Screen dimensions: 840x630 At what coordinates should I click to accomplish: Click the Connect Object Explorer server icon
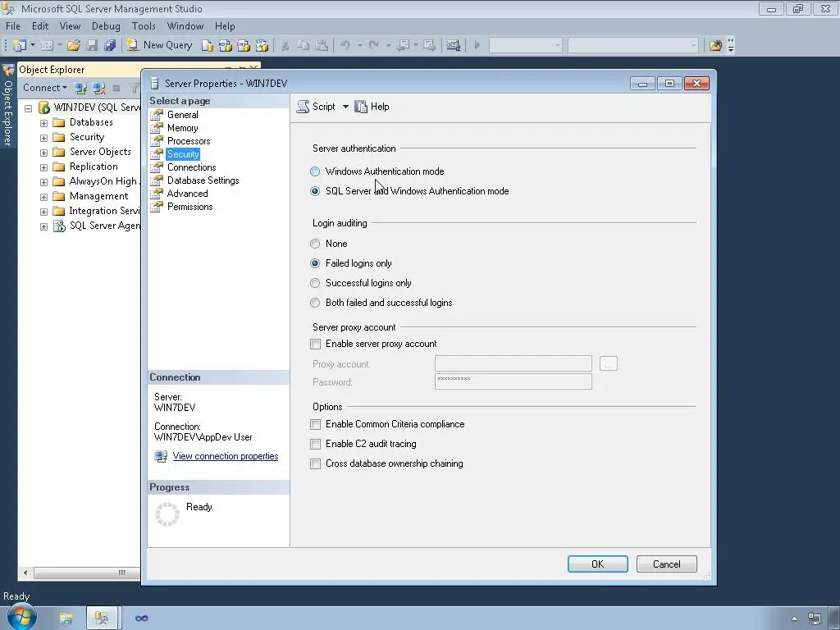click(x=80, y=88)
